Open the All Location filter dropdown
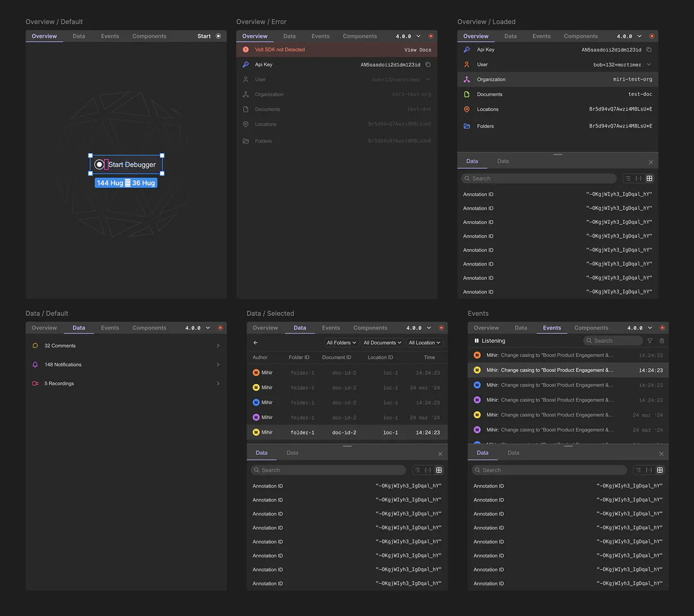The height and width of the screenshot is (616, 694). pyautogui.click(x=425, y=342)
